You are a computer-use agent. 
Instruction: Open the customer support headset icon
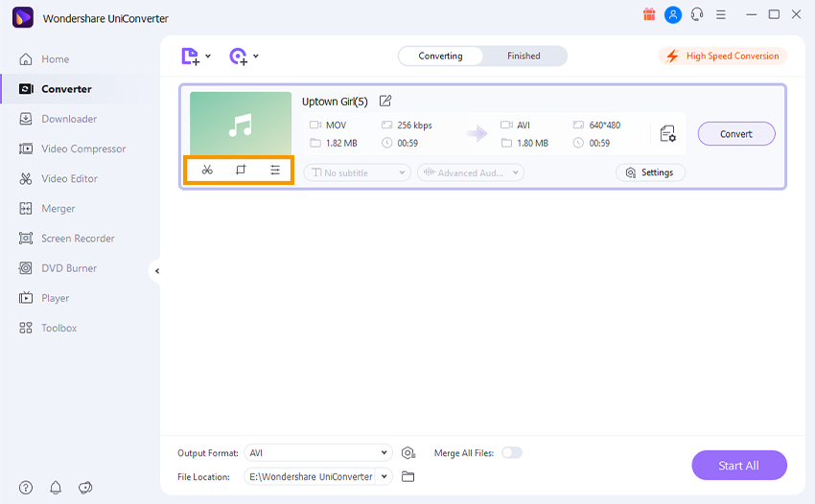tap(697, 14)
